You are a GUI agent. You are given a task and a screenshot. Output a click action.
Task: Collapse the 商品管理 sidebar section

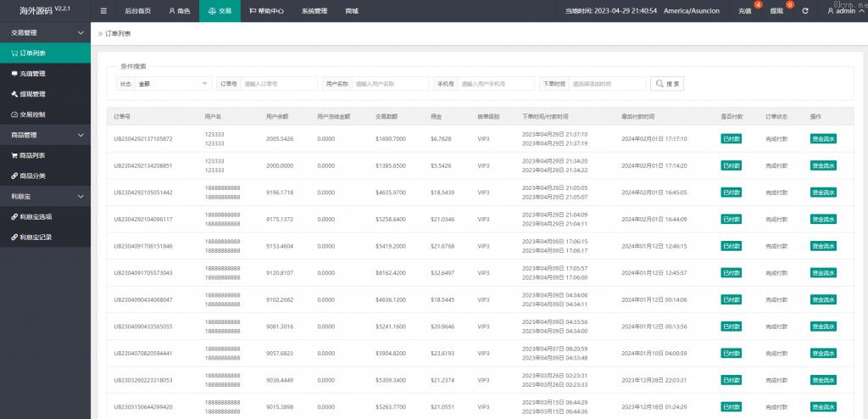click(x=81, y=135)
